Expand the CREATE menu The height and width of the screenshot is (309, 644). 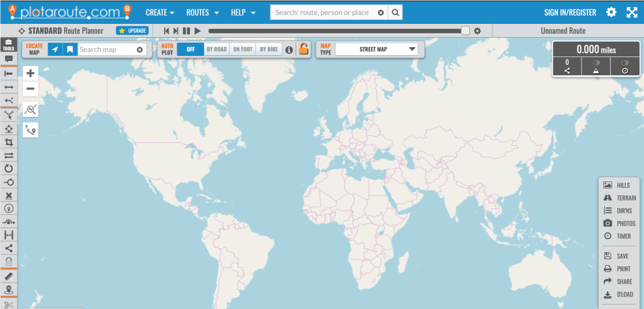160,13
